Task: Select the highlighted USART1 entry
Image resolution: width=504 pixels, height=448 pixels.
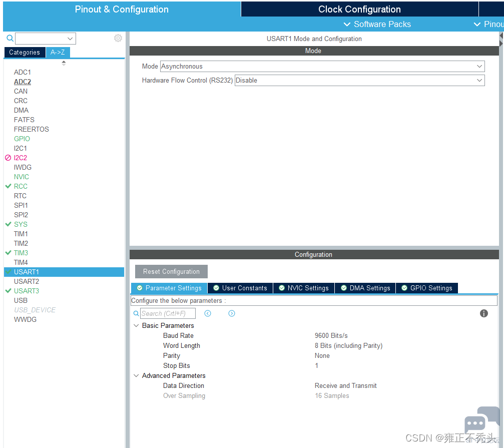Action: pyautogui.click(x=64, y=272)
